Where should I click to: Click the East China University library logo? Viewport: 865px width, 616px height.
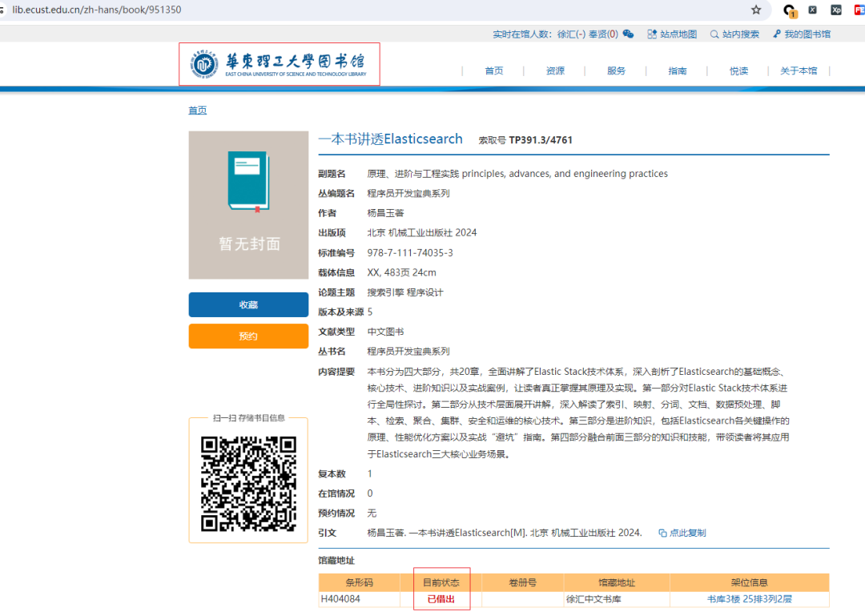280,65
